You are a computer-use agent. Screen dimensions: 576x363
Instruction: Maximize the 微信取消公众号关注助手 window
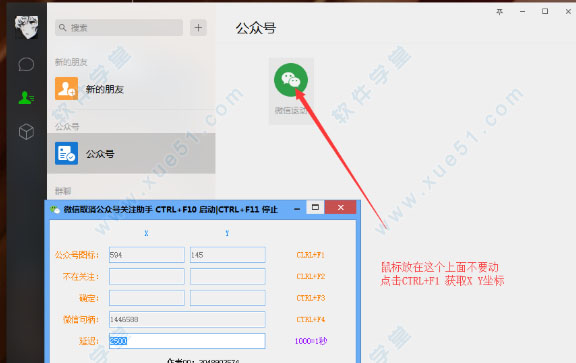coord(315,208)
